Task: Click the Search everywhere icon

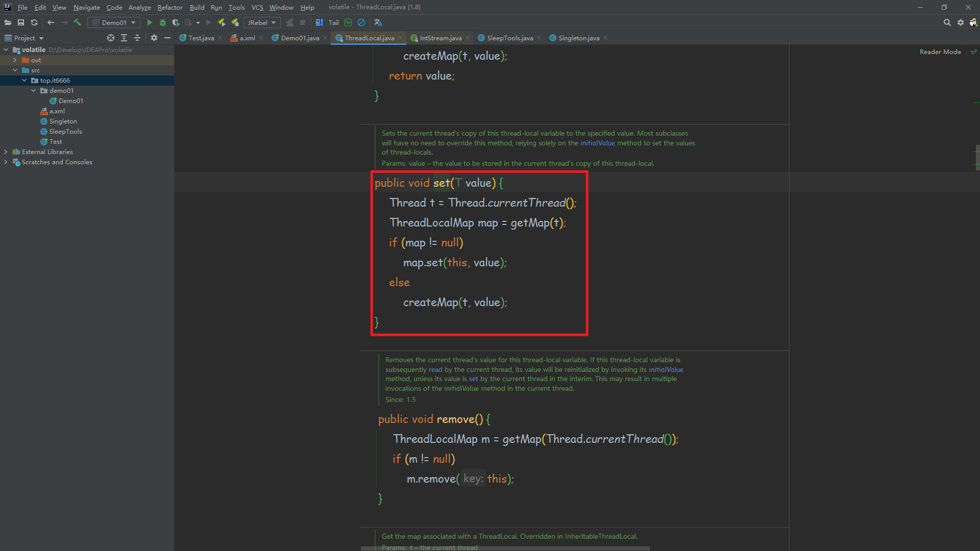Action: tap(947, 22)
